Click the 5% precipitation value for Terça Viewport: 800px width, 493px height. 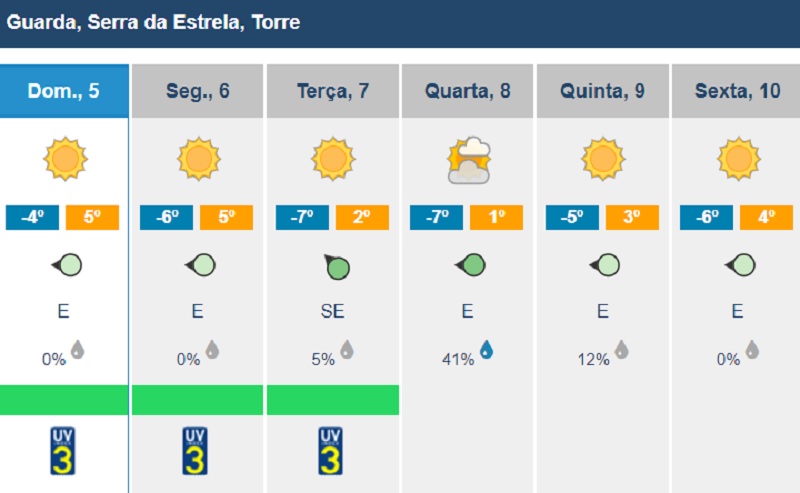coord(323,359)
